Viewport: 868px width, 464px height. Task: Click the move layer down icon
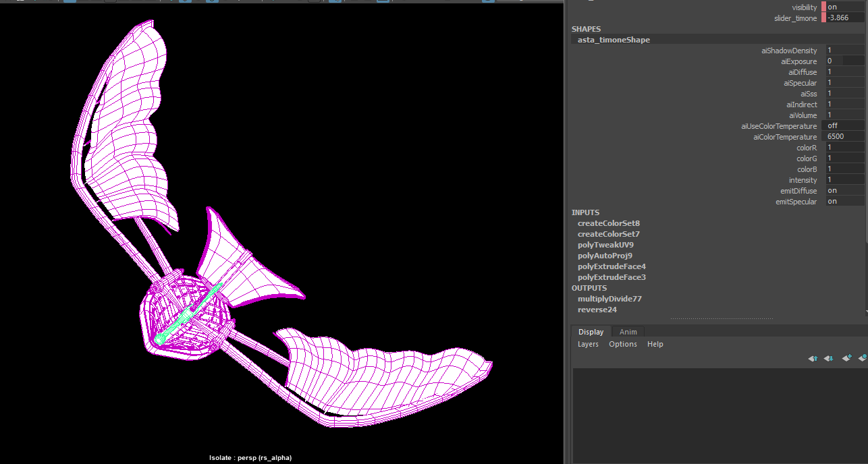click(x=829, y=358)
